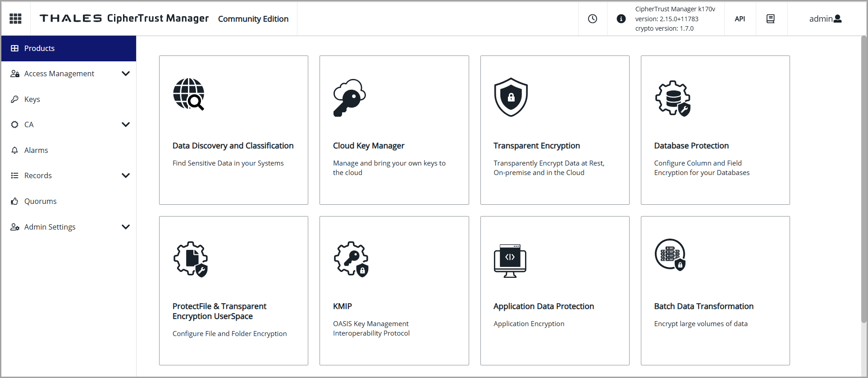Expand the Access Management chevron

click(x=126, y=74)
